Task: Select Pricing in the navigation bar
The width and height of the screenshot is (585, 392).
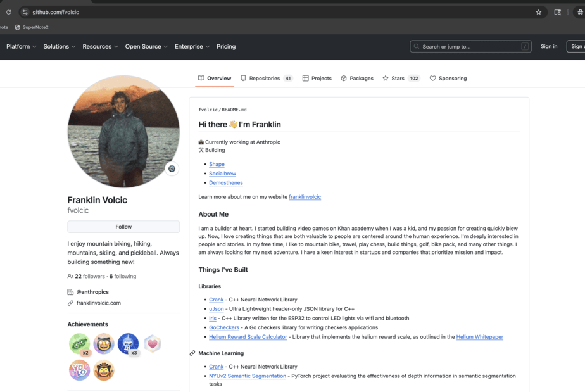Action: point(226,46)
